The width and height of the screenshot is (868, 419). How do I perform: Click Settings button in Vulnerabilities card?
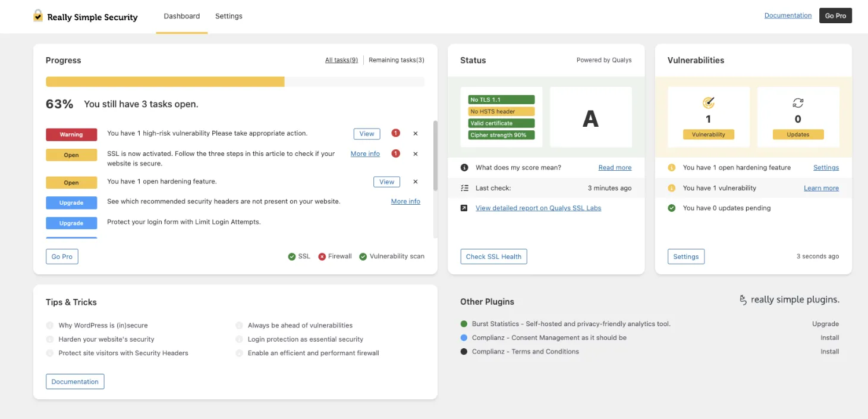click(686, 257)
